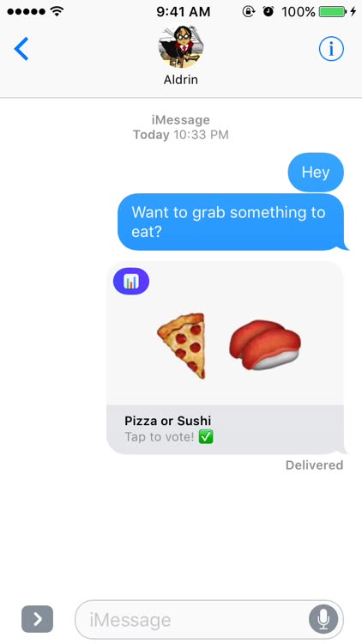Tap the Delivered status label

(x=314, y=465)
